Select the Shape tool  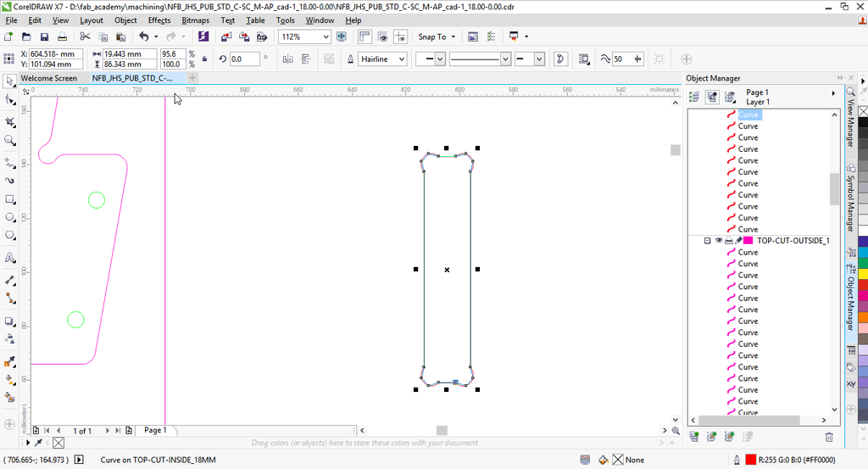point(9,100)
